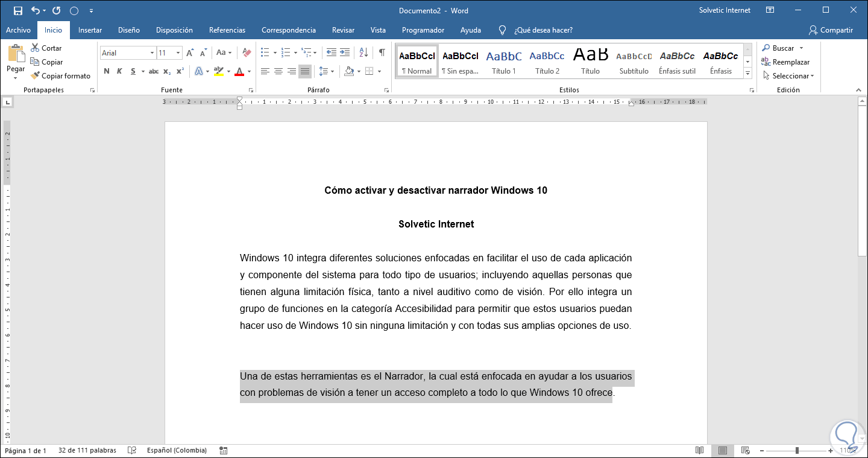Repeat the last action

pyautogui.click(x=56, y=11)
